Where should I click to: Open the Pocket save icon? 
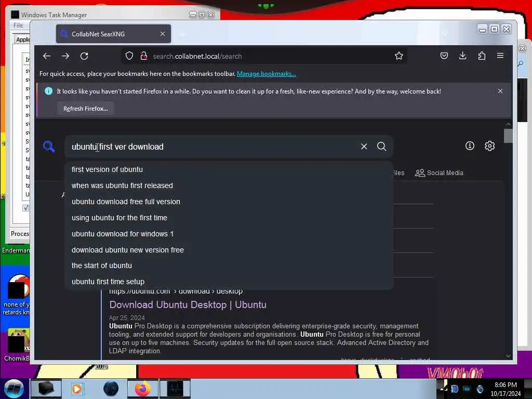pyautogui.click(x=444, y=56)
